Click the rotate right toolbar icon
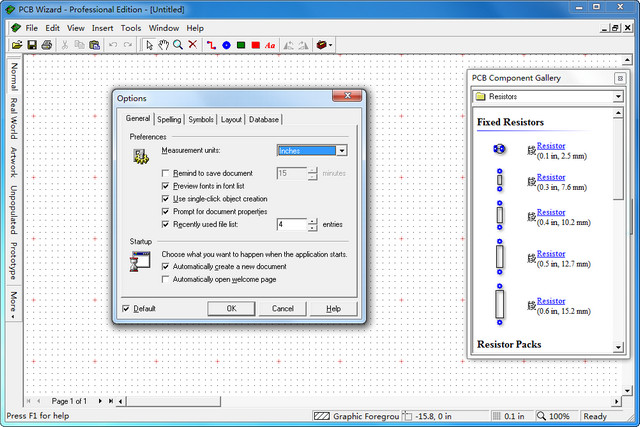The image size is (640, 427). pyautogui.click(x=303, y=45)
